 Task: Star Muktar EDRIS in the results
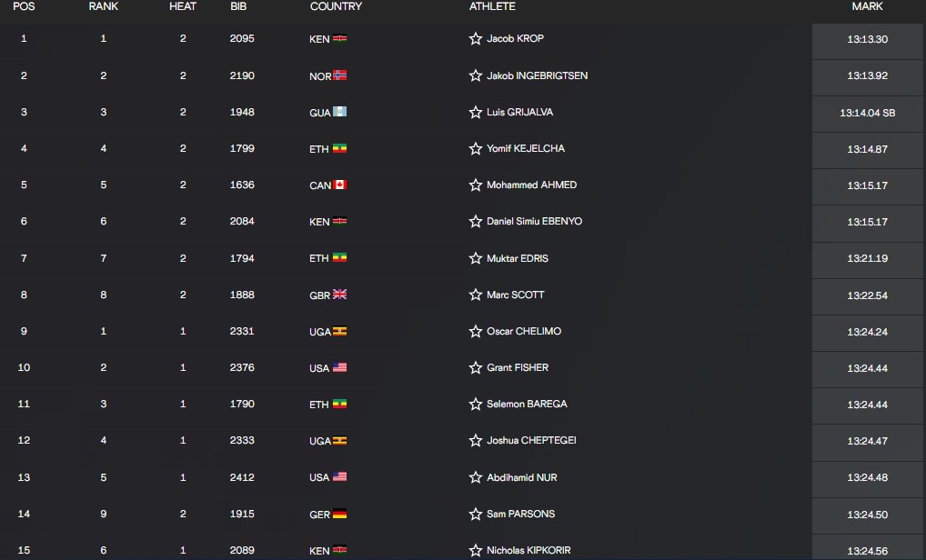[x=476, y=258]
